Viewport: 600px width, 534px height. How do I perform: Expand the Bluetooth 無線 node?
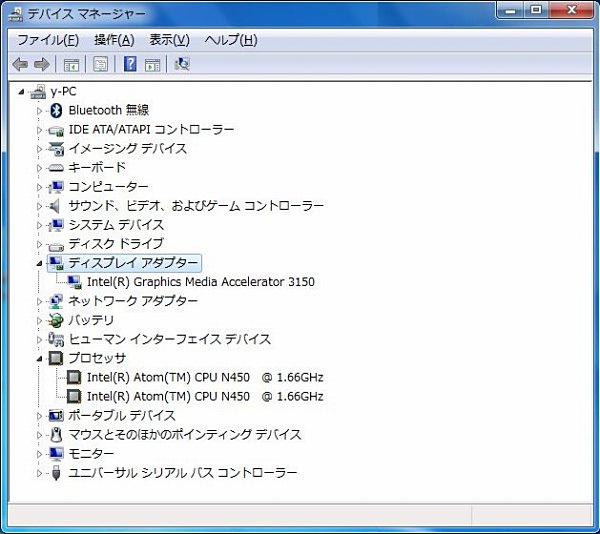[41, 111]
